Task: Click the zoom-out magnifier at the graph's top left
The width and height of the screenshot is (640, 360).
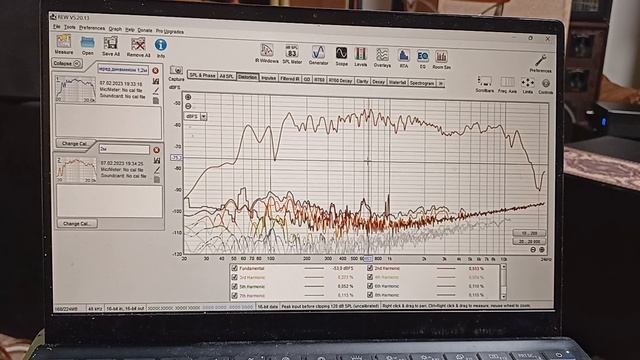Action: 188,106
